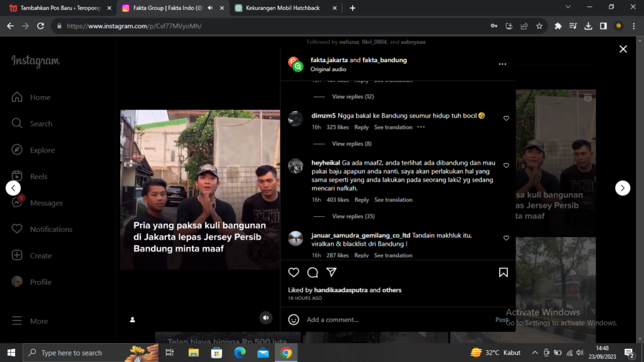Close the post overlay X

coord(623,49)
